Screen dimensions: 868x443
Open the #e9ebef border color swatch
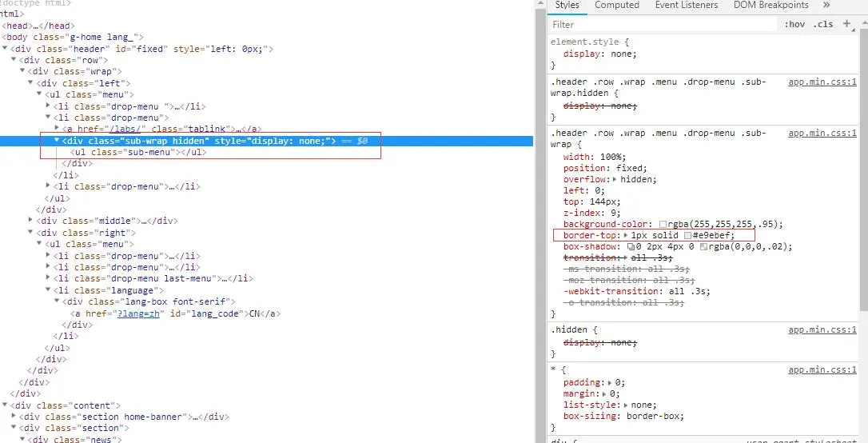(687, 235)
